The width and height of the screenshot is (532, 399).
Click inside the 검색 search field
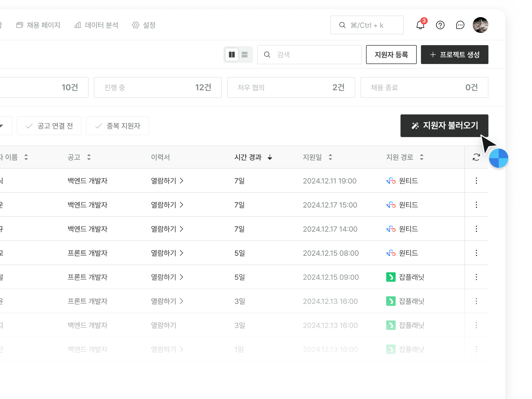pos(308,55)
